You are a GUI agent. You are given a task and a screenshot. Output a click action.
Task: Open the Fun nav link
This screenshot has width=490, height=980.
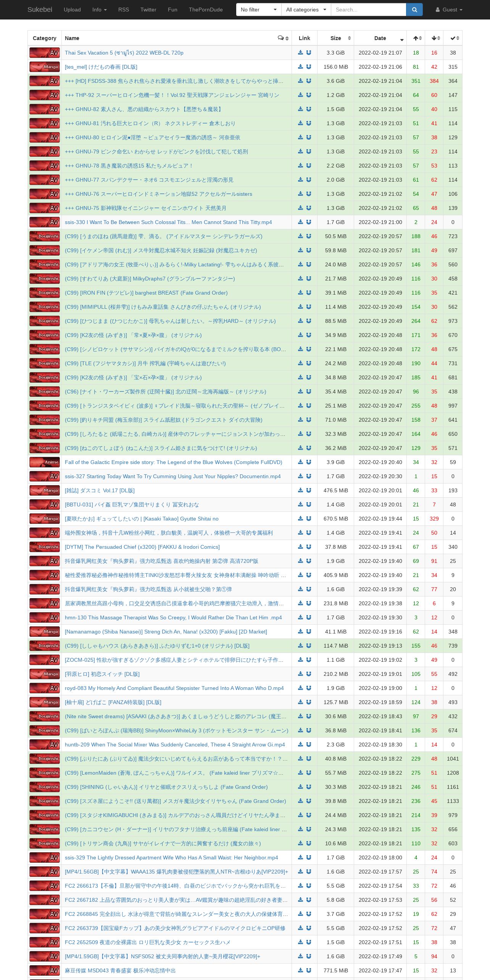(172, 10)
